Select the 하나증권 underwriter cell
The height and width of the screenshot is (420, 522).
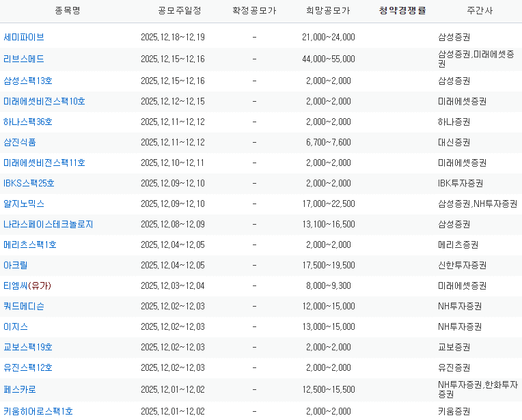tap(454, 122)
